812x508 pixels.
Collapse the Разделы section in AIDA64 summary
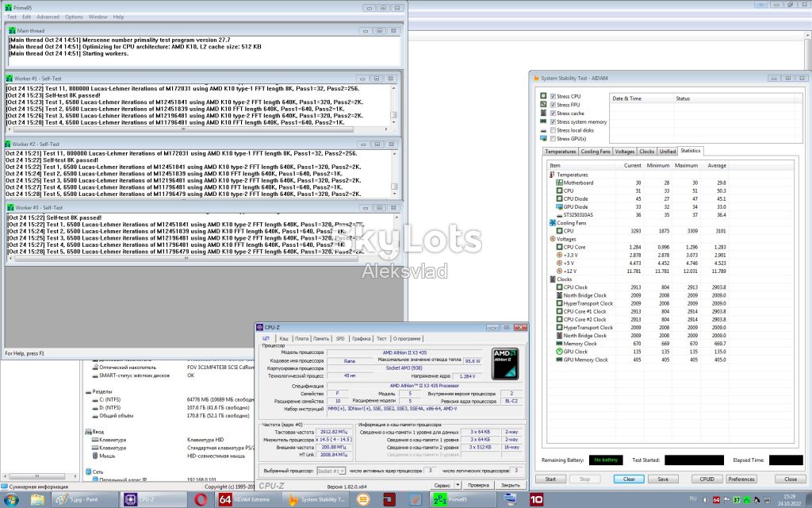[x=89, y=392]
